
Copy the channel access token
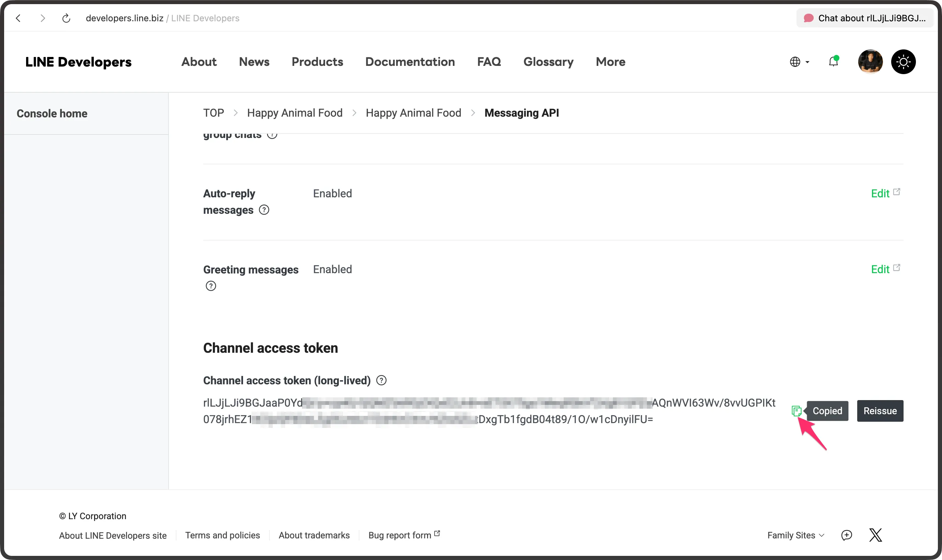coord(797,411)
